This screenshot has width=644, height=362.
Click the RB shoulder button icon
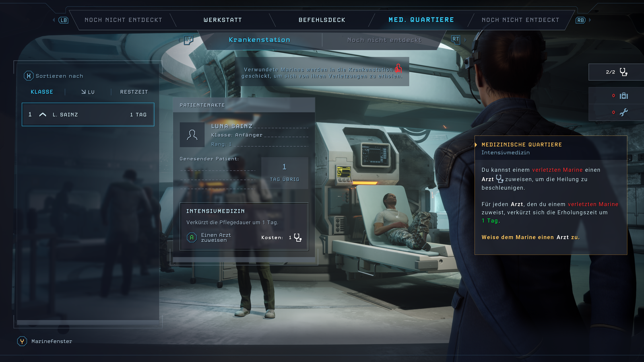pos(580,20)
